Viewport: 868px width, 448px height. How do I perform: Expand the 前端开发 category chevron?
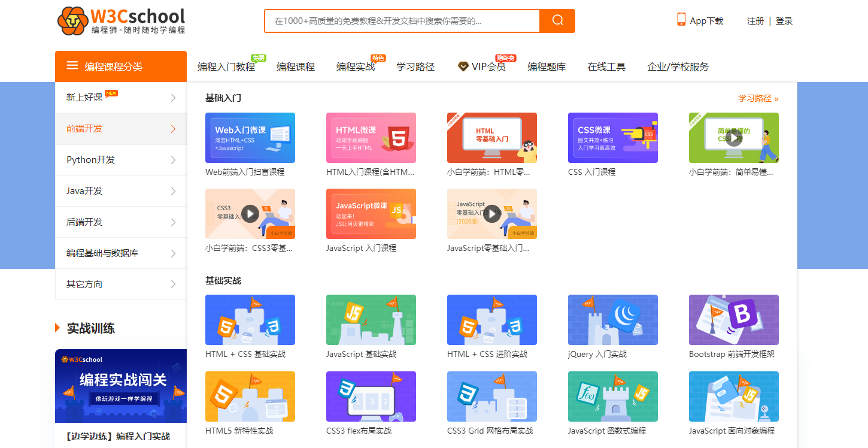(173, 129)
